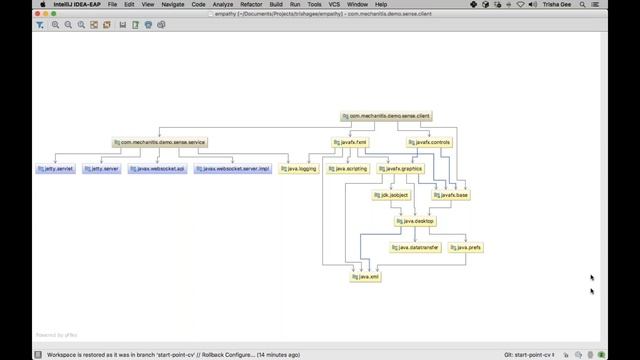Select the java.logging node
This screenshot has height=360, width=640.
299,169
